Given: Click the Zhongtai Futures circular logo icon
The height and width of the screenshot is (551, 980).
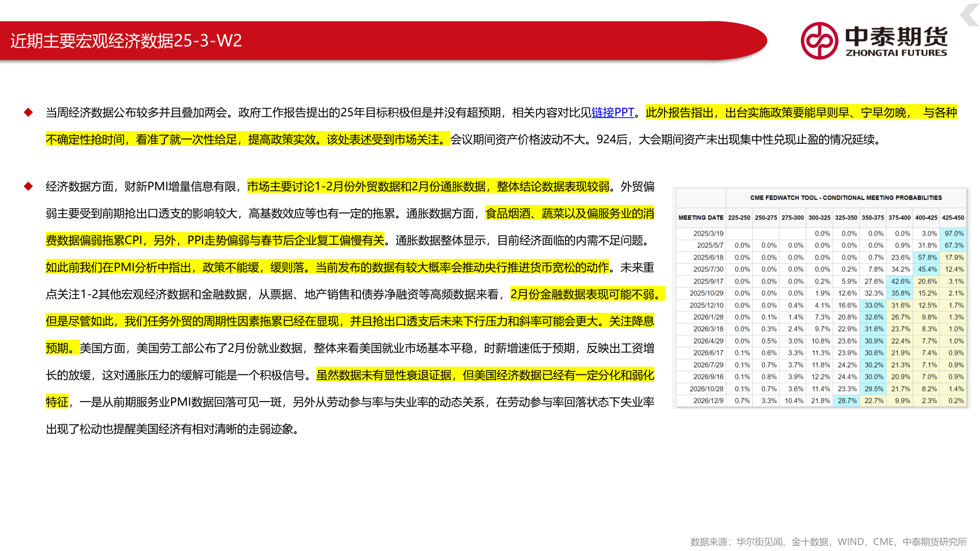Looking at the screenshot, I should 819,41.
